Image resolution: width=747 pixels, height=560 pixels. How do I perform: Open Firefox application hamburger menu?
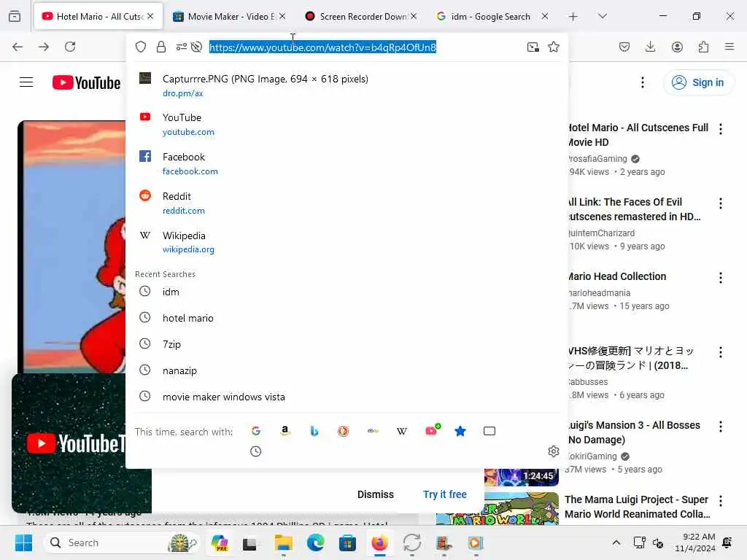(x=729, y=47)
